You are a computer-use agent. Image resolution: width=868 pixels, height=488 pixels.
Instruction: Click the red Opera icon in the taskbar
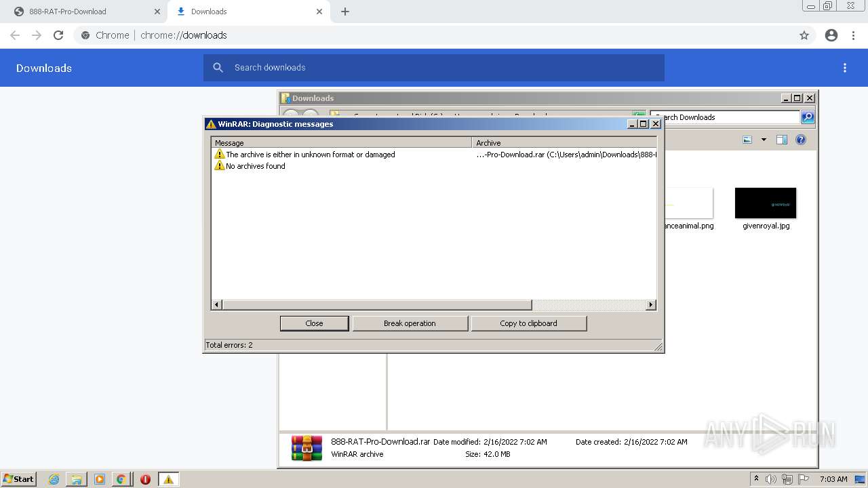145,479
